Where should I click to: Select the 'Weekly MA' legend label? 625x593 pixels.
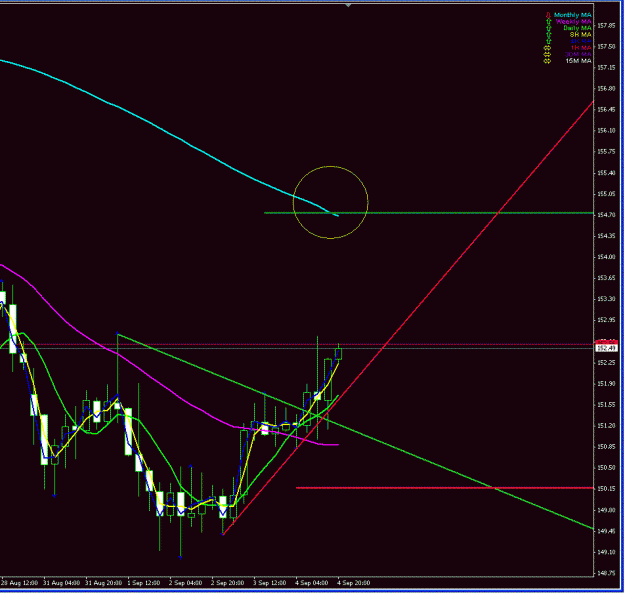tap(574, 22)
